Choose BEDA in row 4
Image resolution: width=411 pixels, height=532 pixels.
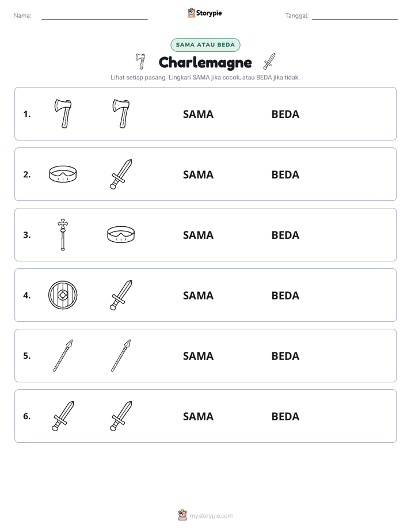[x=285, y=295]
